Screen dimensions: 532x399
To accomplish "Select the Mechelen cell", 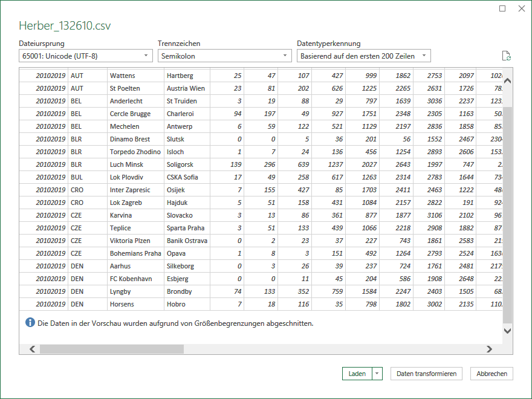I will [135, 126].
